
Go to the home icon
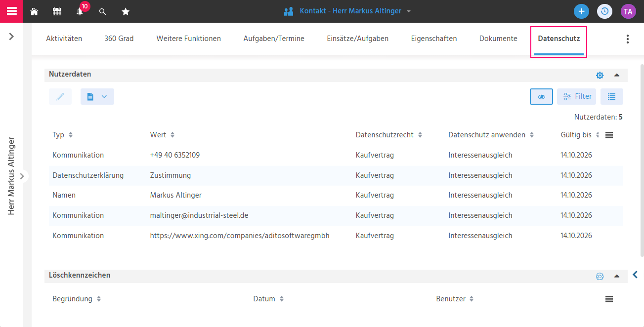(x=34, y=11)
